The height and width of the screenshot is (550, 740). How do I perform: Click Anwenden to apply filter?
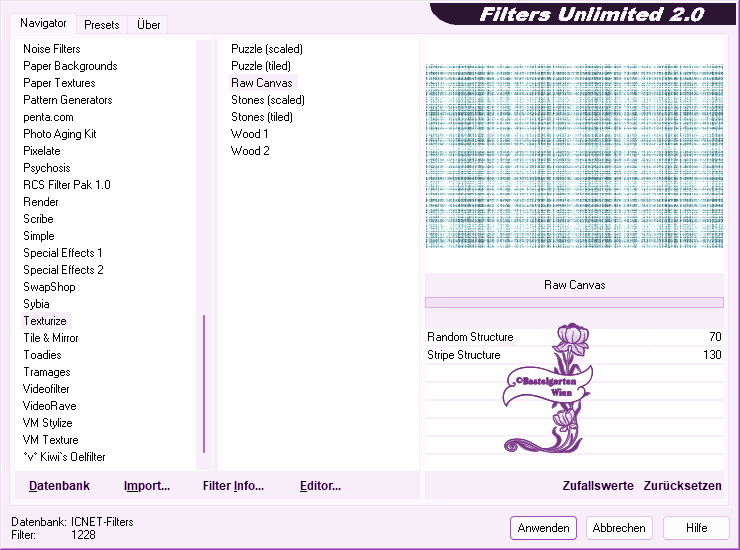(x=543, y=528)
